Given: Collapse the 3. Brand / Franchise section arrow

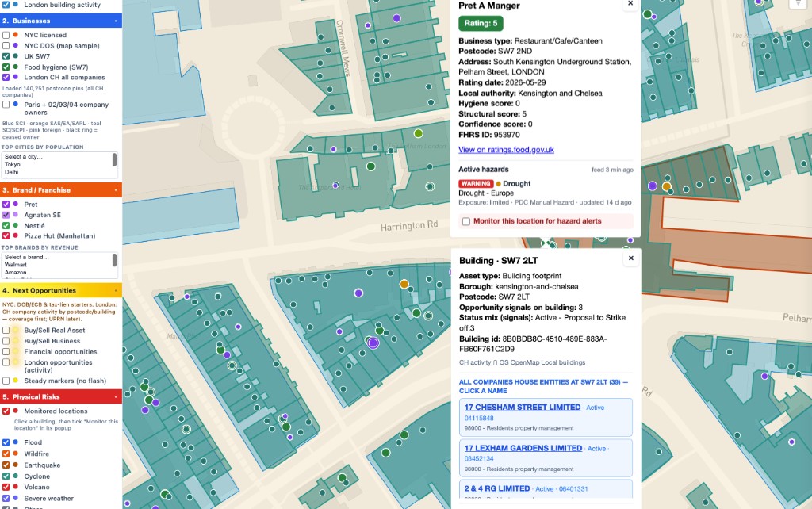Looking at the screenshot, I should [116, 190].
